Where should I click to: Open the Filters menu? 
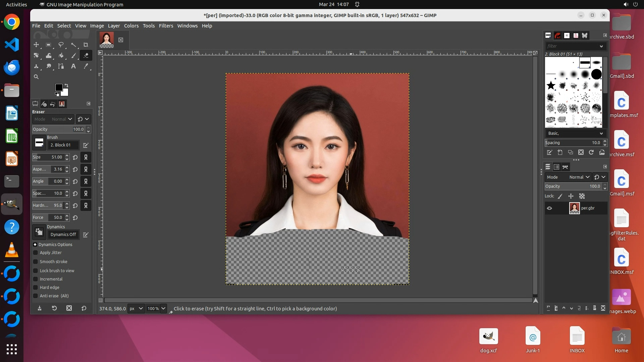(x=166, y=26)
